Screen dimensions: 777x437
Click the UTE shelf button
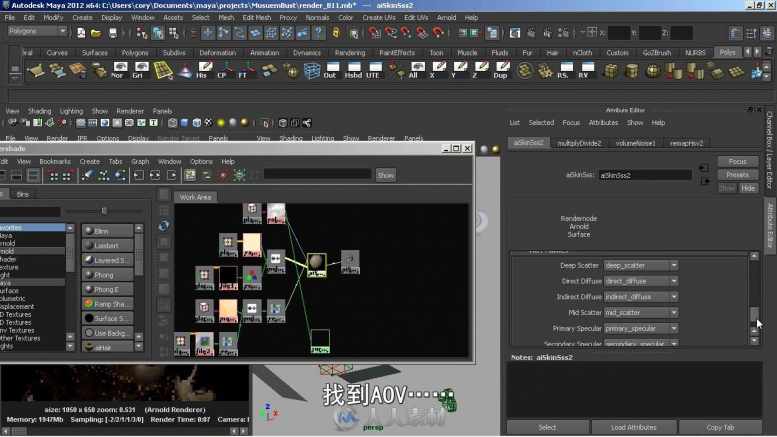click(x=375, y=70)
